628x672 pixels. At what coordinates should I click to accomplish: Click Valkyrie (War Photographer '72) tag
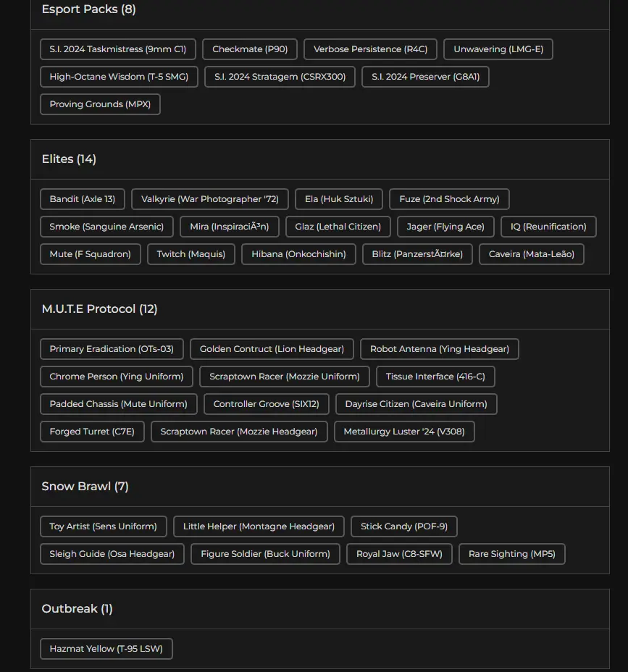click(209, 199)
